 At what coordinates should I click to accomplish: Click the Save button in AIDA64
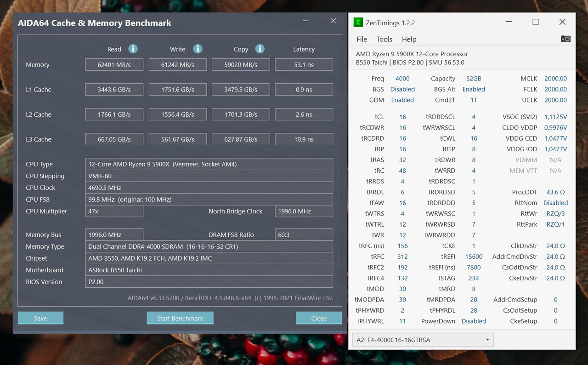pyautogui.click(x=40, y=318)
